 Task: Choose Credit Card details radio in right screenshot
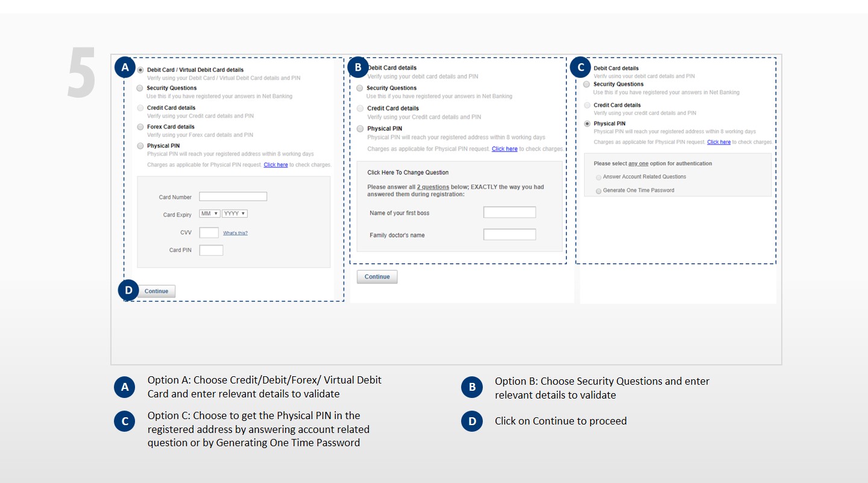[587, 105]
